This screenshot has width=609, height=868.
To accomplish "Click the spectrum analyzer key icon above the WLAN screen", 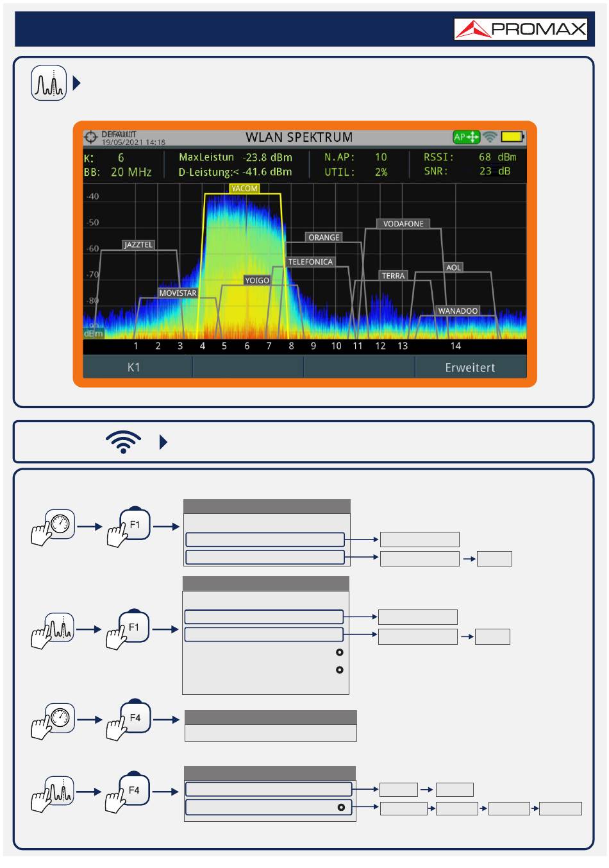I will (49, 83).
